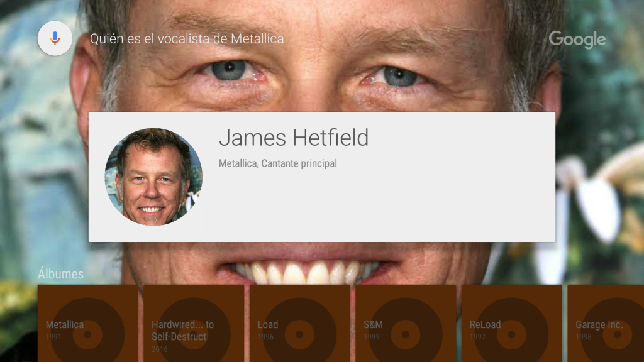This screenshot has width=644, height=362.
Task: Open James Hetfield's circular profile photo
Action: (x=153, y=177)
